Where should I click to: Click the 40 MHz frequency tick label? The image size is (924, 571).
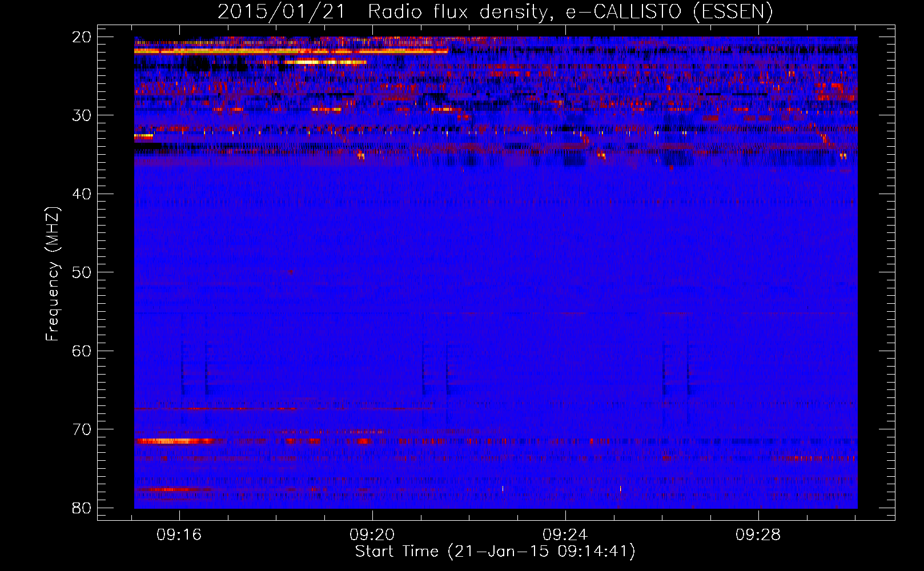click(82, 194)
